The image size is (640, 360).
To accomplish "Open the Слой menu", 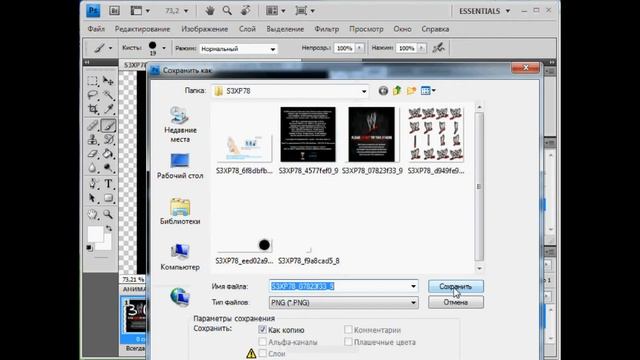I will coord(247,29).
